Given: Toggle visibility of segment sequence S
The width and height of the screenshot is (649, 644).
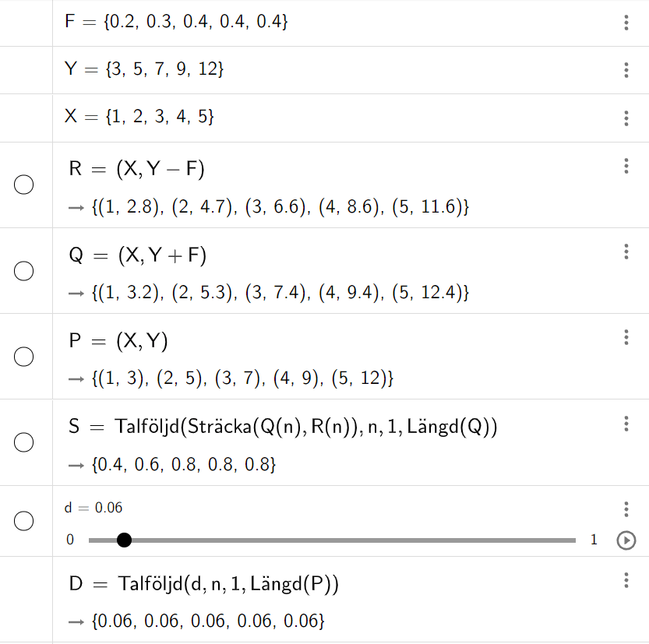Looking at the screenshot, I should tap(24, 442).
